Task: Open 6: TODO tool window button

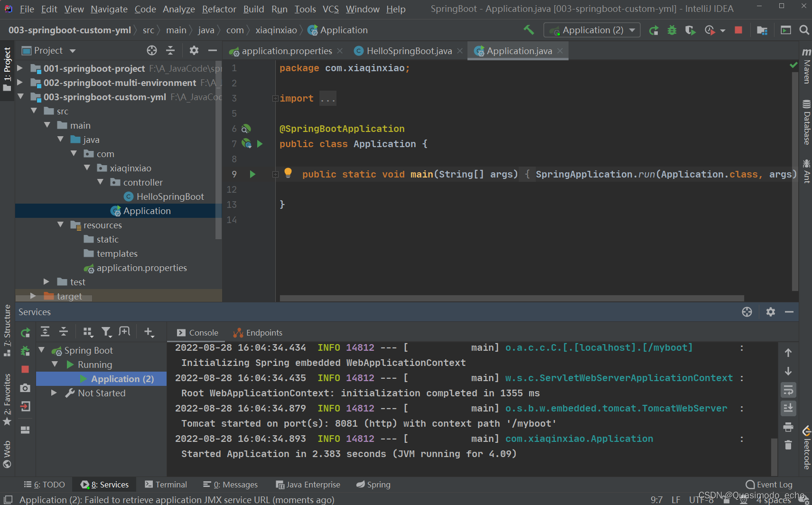Action: (44, 485)
